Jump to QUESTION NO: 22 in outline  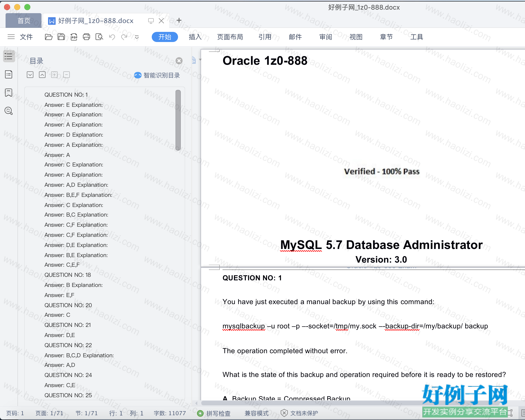click(x=68, y=345)
